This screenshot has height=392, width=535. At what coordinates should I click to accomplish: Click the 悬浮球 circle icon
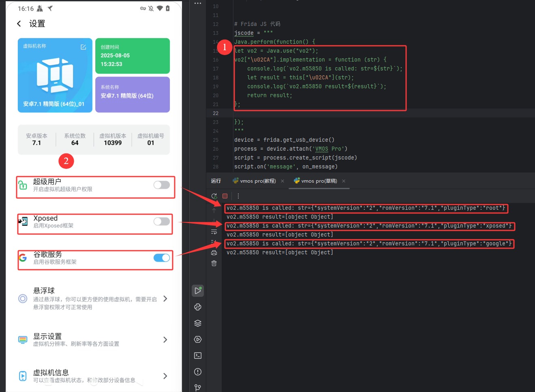(x=23, y=299)
